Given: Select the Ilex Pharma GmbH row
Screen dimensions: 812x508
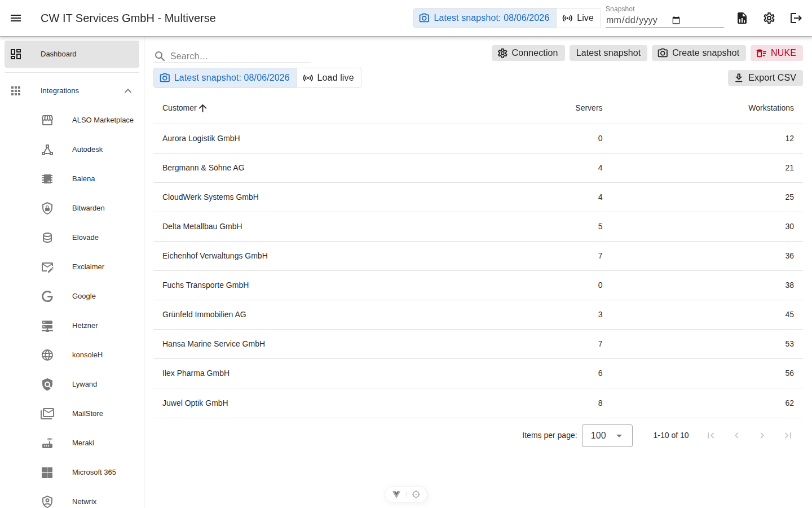Looking at the screenshot, I should (x=478, y=373).
